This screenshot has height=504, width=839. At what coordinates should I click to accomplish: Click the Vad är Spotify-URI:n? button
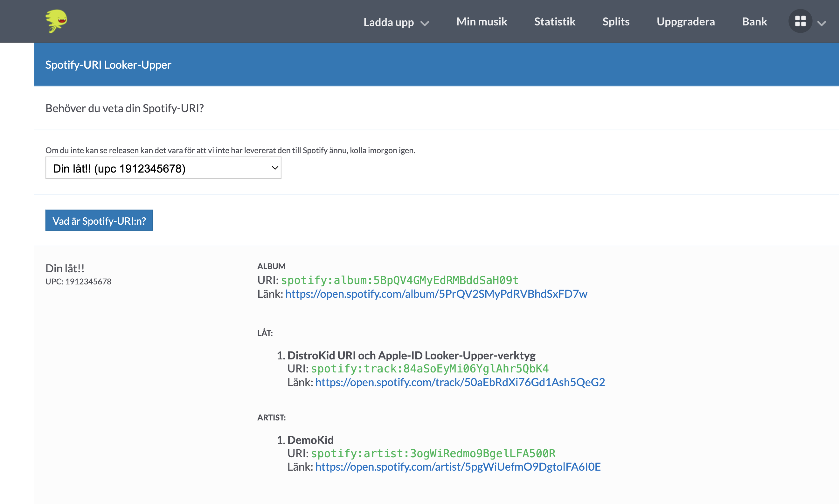(x=99, y=221)
